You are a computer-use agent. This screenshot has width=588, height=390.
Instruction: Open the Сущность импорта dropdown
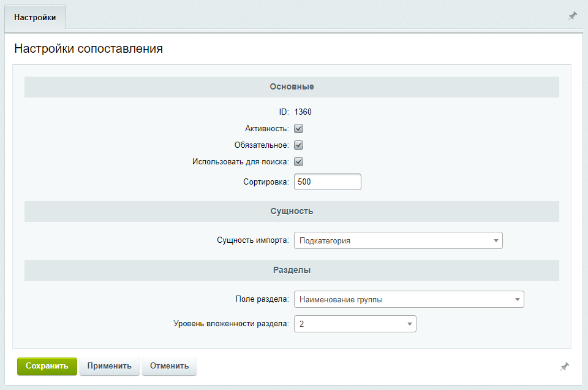(398, 240)
